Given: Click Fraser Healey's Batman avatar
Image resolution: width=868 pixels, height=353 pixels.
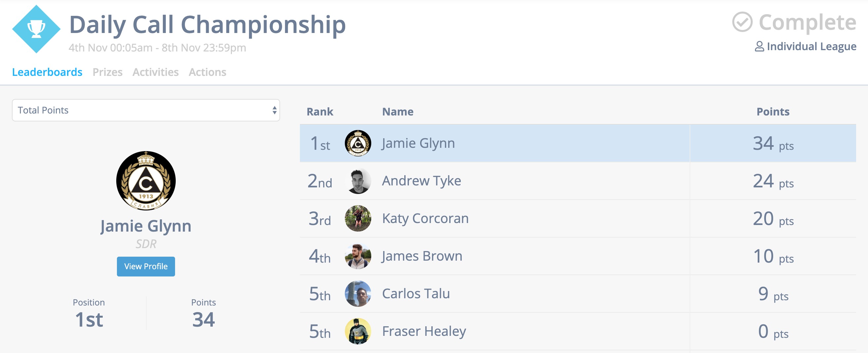Looking at the screenshot, I should [x=358, y=332].
